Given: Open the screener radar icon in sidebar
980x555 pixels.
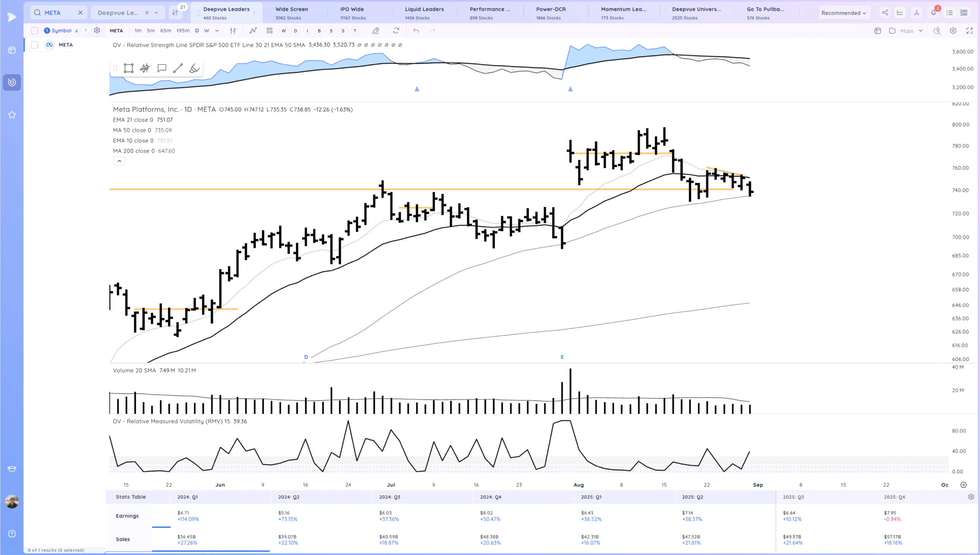Looking at the screenshot, I should 12,82.
